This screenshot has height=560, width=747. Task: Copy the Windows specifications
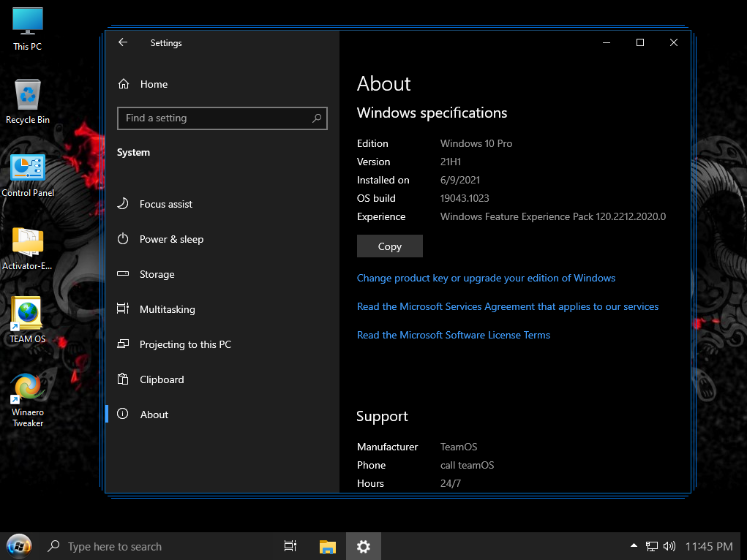coord(390,246)
